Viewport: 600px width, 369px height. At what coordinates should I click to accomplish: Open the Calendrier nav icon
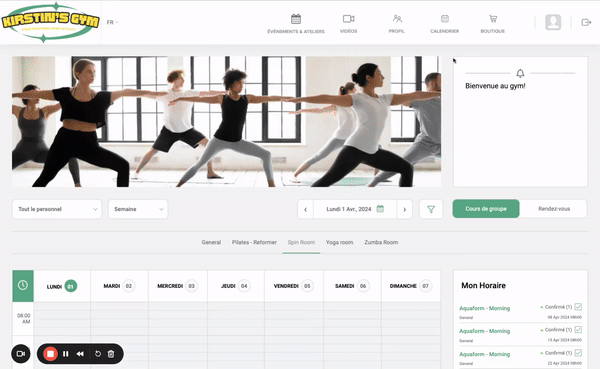click(x=445, y=18)
